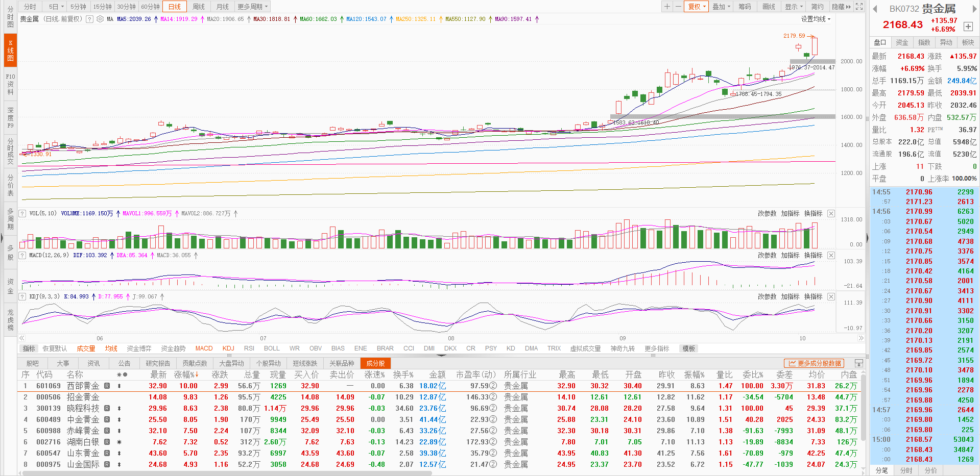980x476 pixels.
Task: Toggle the 简约 simplified view
Action: click(x=817, y=7)
